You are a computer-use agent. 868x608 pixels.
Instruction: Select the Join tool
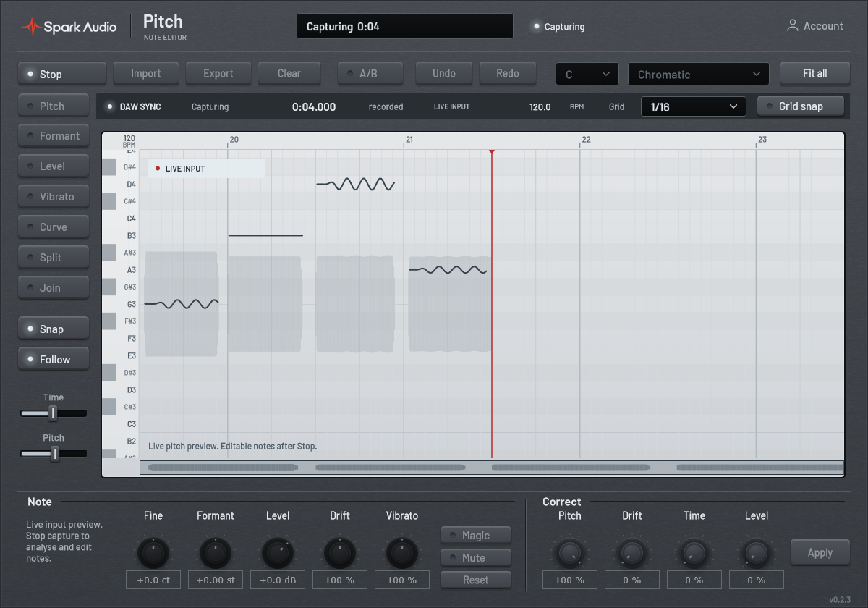54,288
